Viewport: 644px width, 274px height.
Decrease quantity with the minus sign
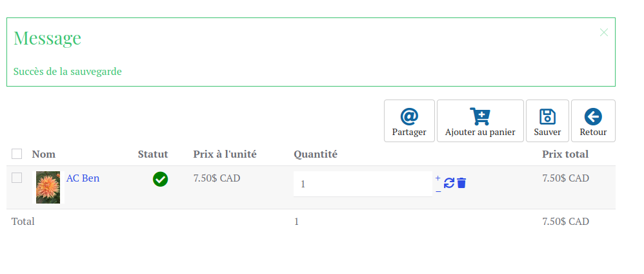438,191
